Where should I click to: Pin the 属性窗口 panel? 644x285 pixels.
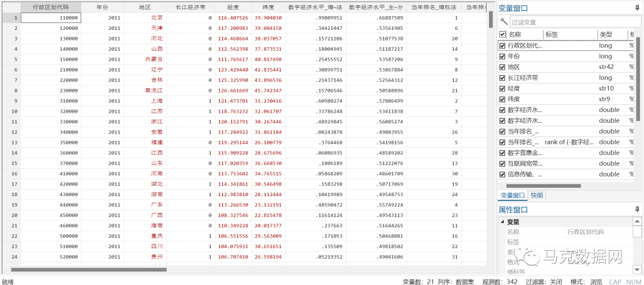click(637, 210)
